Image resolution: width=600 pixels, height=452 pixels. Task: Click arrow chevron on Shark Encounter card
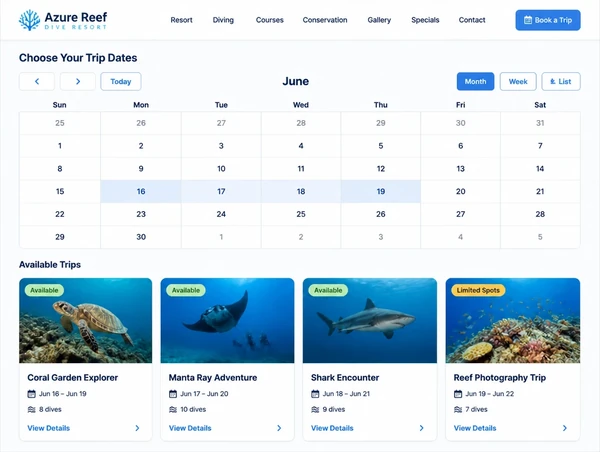click(421, 428)
